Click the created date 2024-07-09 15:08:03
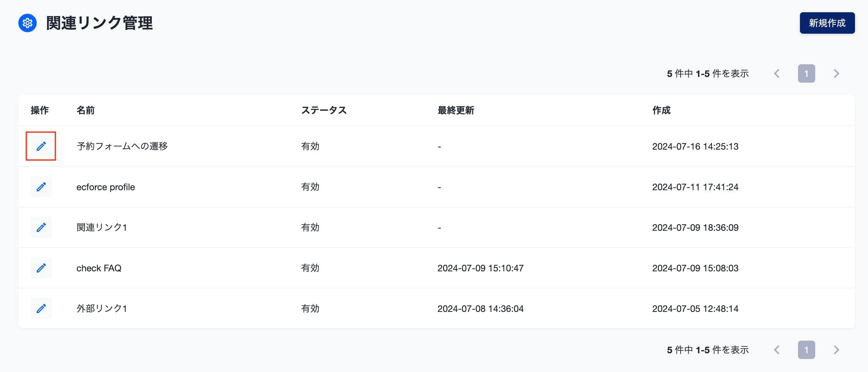Viewport: 868px width, 372px height. [695, 268]
